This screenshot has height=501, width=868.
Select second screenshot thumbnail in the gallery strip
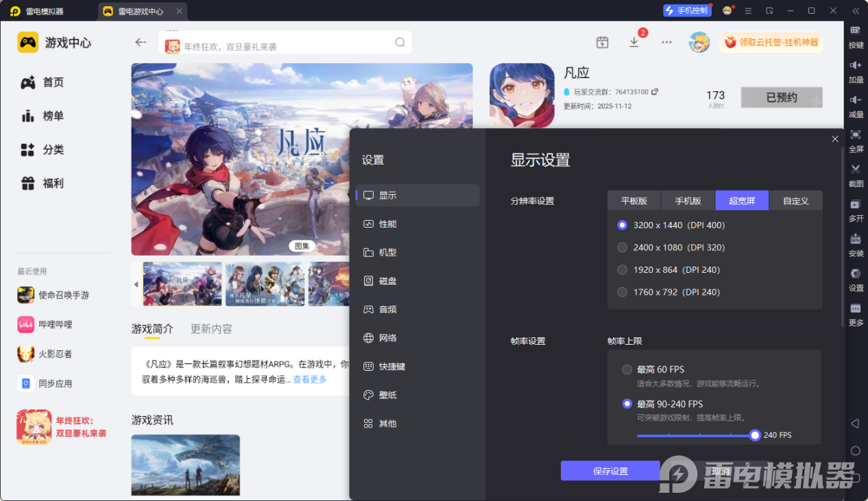(x=265, y=284)
